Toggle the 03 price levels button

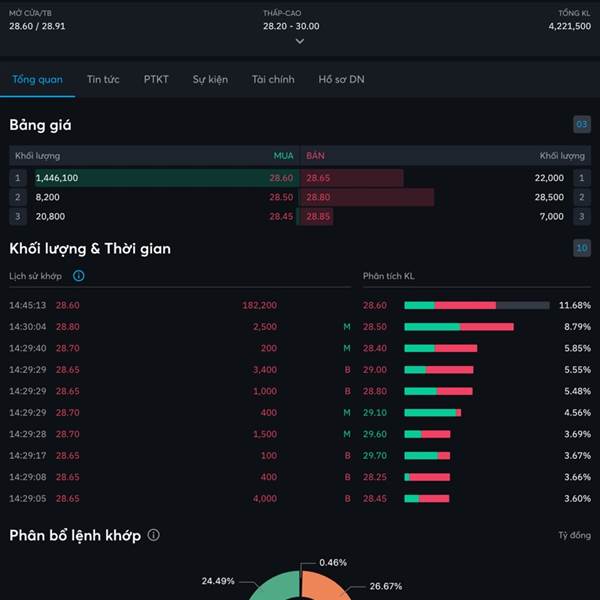pyautogui.click(x=582, y=124)
